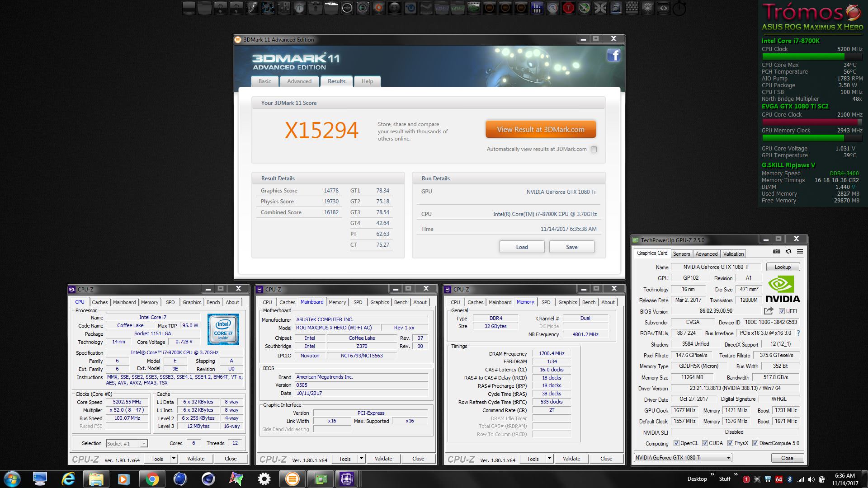Click the BIOS export share icon in GPU-Z
The height and width of the screenshot is (488, 868).
pyautogui.click(x=769, y=311)
